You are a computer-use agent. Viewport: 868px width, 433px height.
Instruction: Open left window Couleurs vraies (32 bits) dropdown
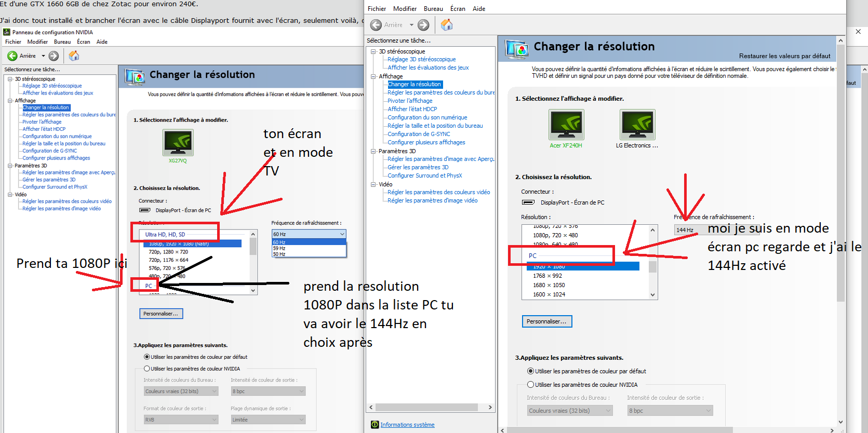pos(181,391)
